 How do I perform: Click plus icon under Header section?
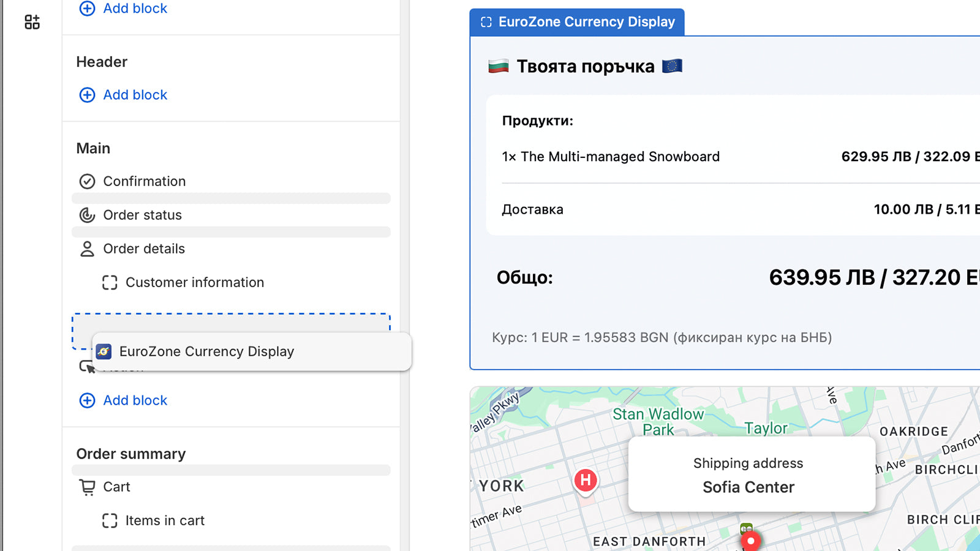point(88,95)
